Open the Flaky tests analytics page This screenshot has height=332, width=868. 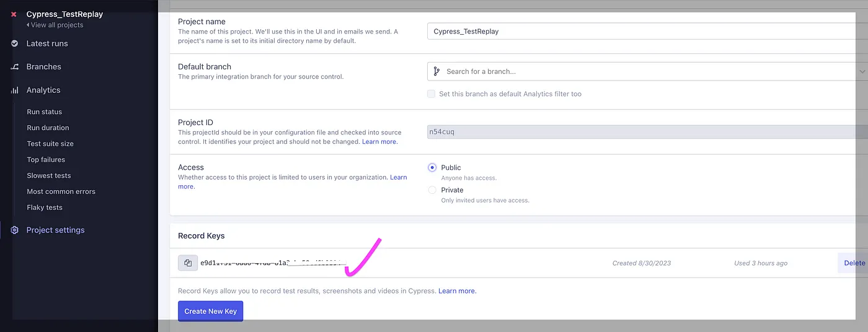click(45, 207)
